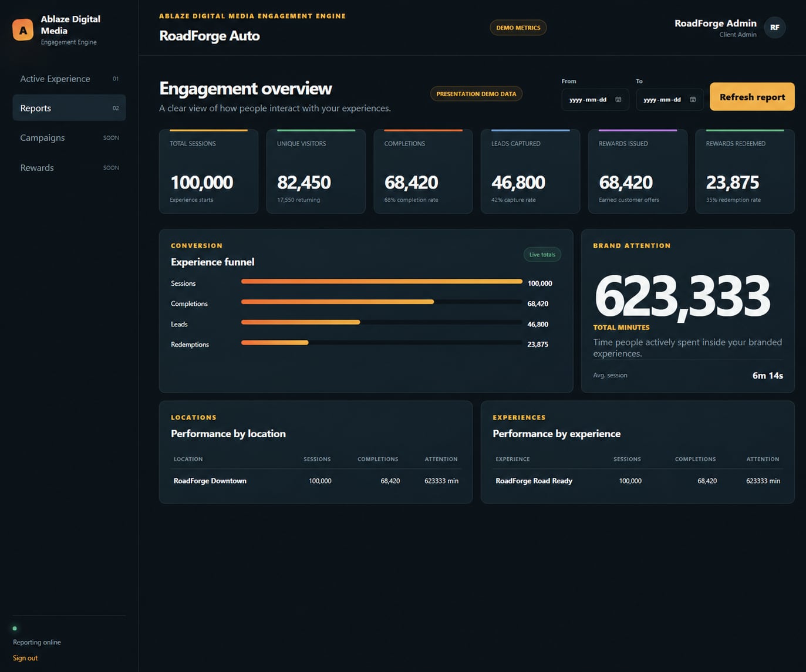
Task: Click the Completions funnel bar
Action: coord(382,302)
